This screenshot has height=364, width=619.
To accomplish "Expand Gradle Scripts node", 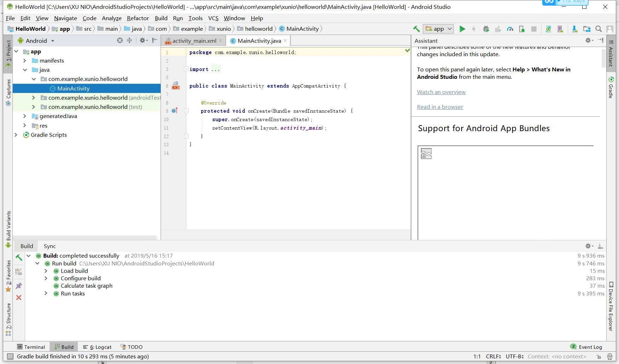I will 16,135.
